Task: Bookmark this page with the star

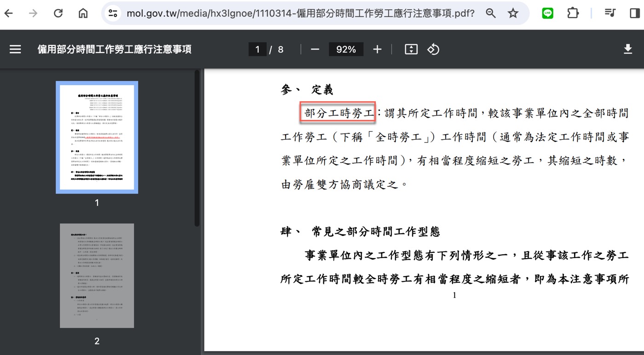Action: (513, 13)
